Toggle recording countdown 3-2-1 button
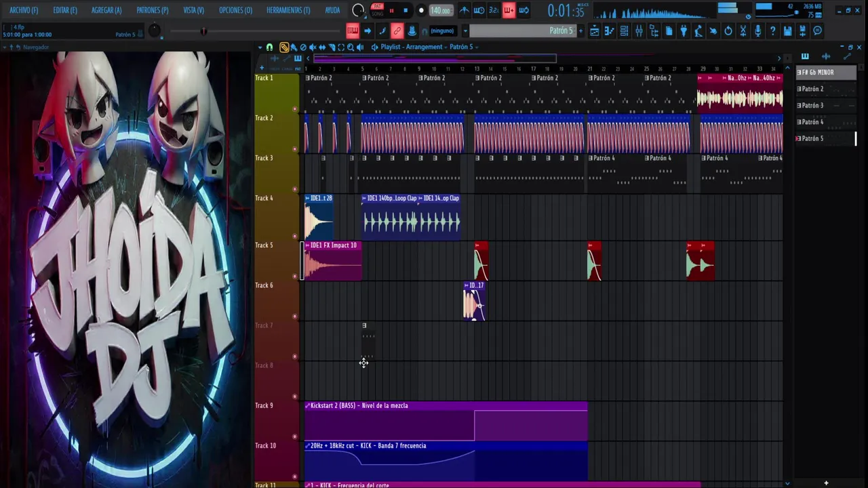Image resolution: width=868 pixels, height=488 pixels. click(494, 10)
